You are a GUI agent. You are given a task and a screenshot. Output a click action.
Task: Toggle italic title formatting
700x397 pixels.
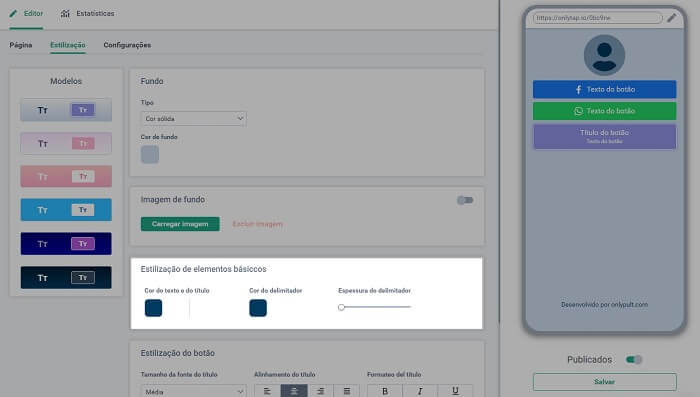[420, 391]
